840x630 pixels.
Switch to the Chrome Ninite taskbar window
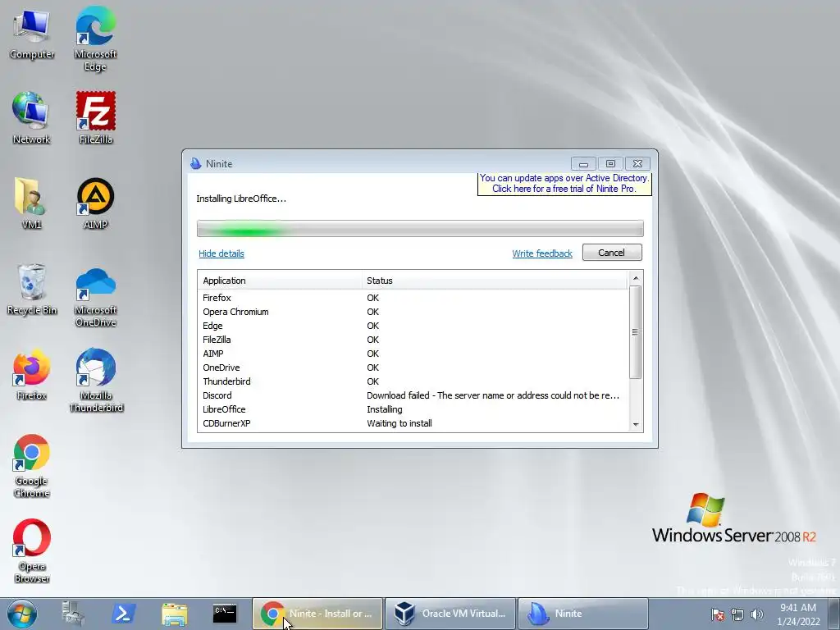pos(317,614)
